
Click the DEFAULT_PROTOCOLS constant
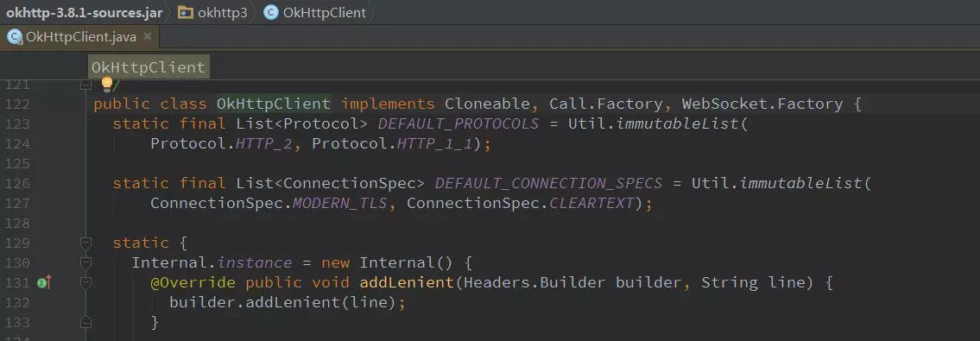pyautogui.click(x=458, y=123)
